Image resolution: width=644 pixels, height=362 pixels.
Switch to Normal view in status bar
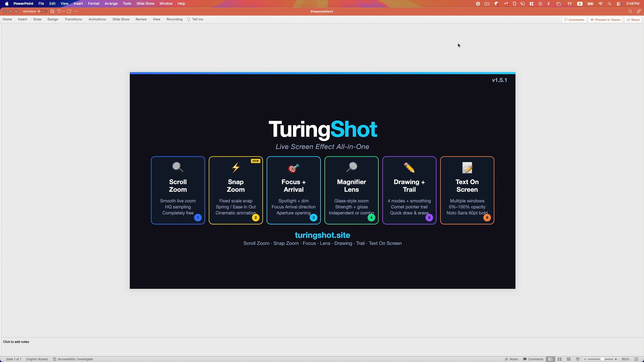(x=550, y=359)
